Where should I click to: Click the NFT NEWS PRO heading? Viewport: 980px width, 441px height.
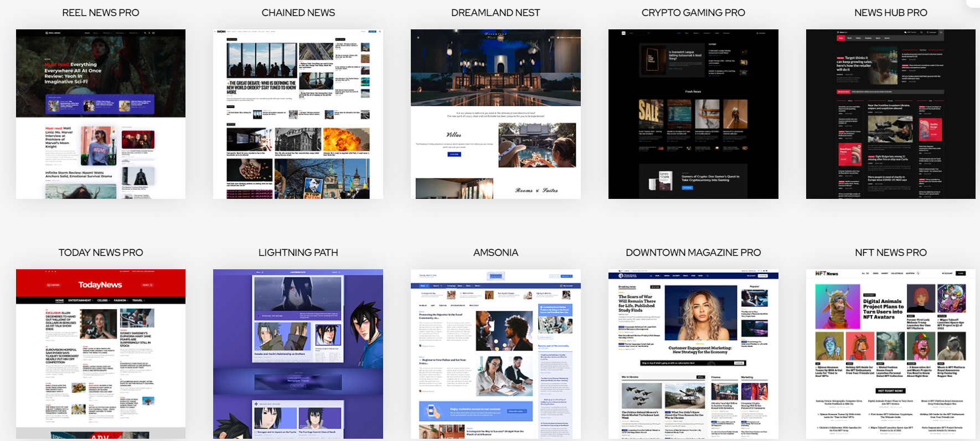890,253
